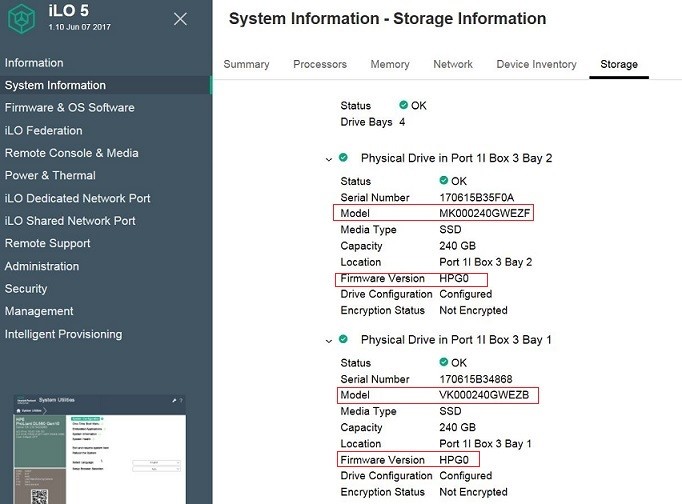Open Security section
The width and height of the screenshot is (682, 504).
(26, 289)
